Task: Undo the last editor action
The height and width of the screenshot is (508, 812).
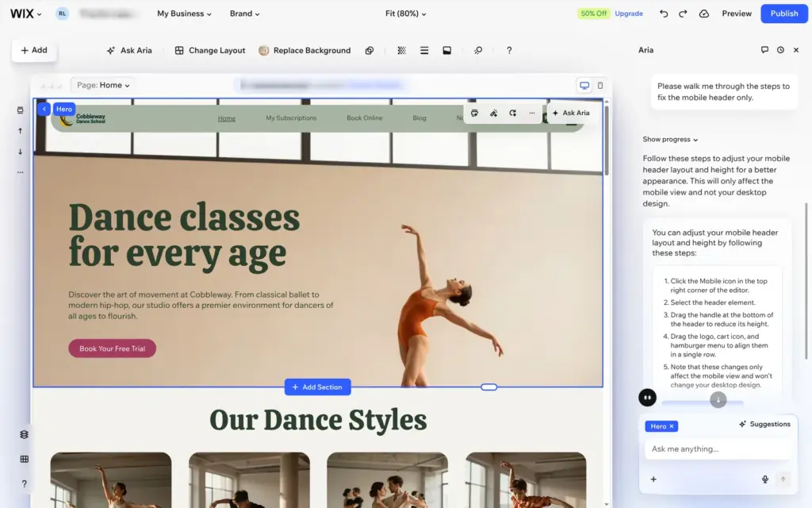Action: click(x=664, y=14)
